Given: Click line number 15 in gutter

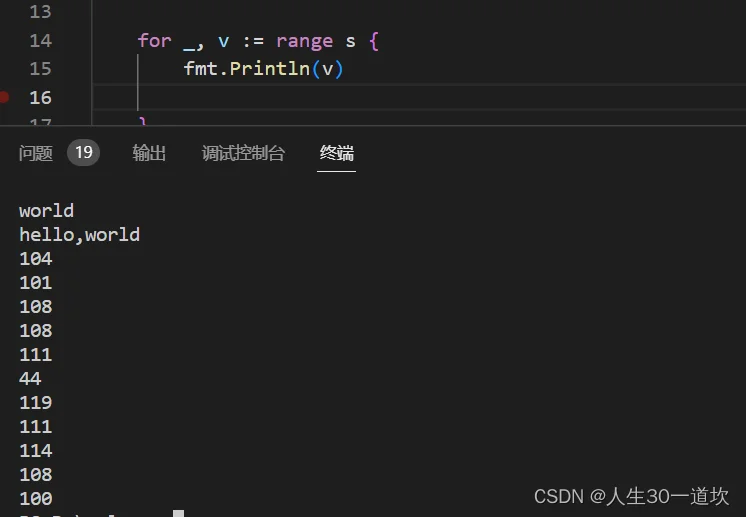Looking at the screenshot, I should [40, 69].
